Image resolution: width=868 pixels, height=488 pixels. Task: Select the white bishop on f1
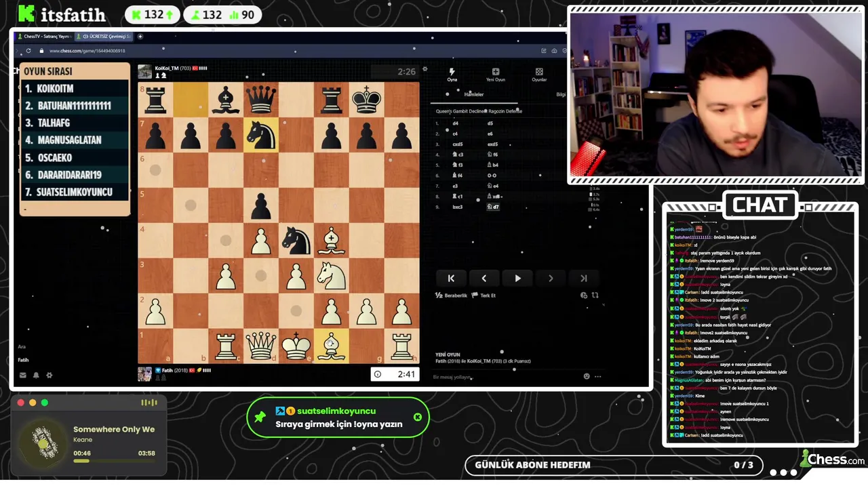[331, 346]
